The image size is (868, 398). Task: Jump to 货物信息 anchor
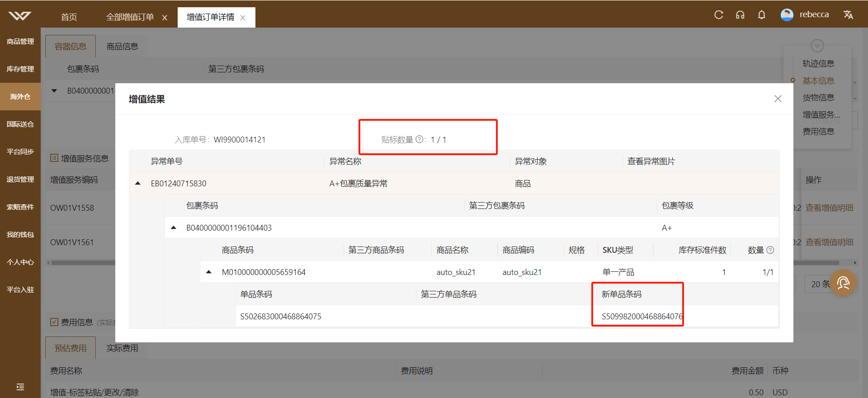click(x=818, y=97)
